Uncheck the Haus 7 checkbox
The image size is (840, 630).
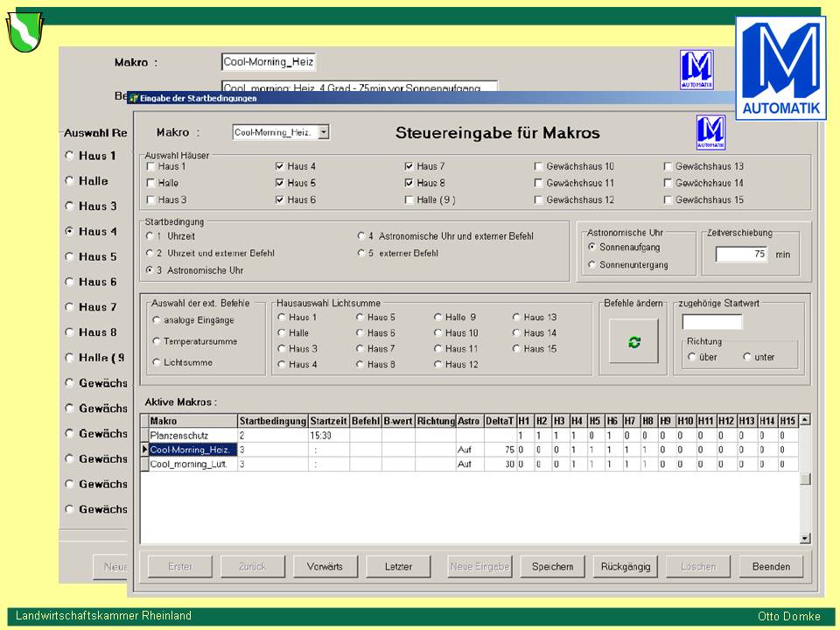[409, 166]
